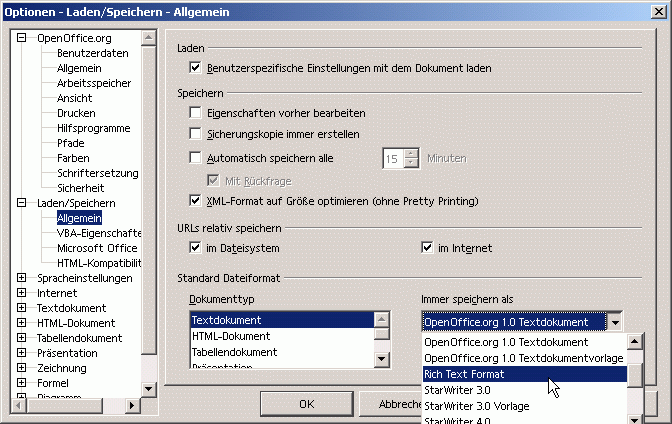Open the Microsoft Office options page
Screen dimensions: 672x424
[x=97, y=248]
